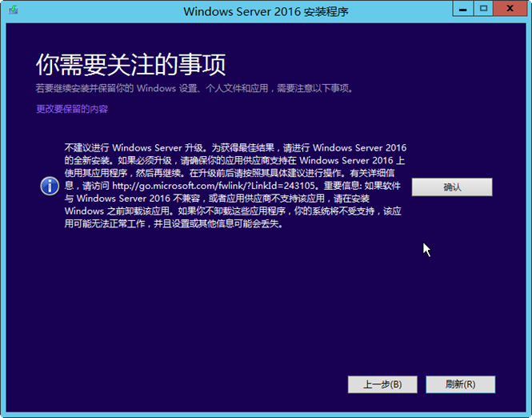
Task: Click the Windows Server 2016 安装程序 title text
Action: click(266, 11)
